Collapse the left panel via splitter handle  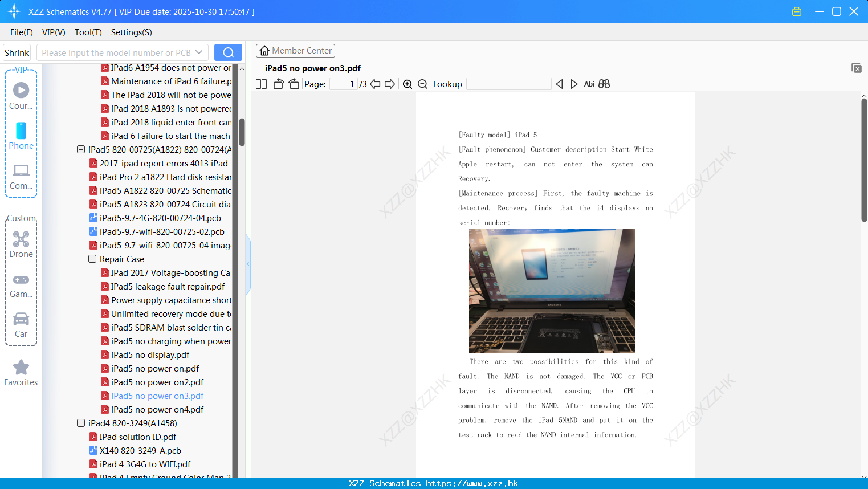[x=248, y=264]
